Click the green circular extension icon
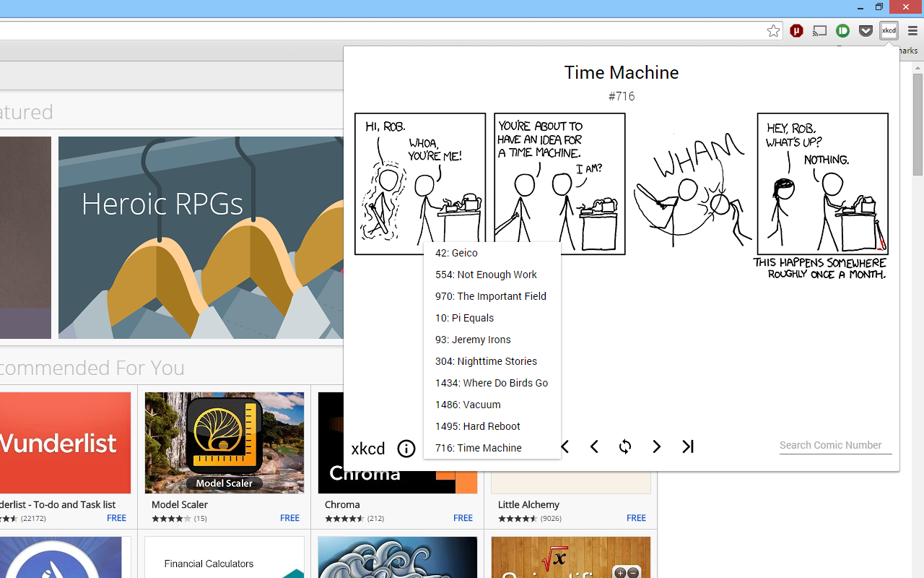The width and height of the screenshot is (924, 578). tap(842, 31)
